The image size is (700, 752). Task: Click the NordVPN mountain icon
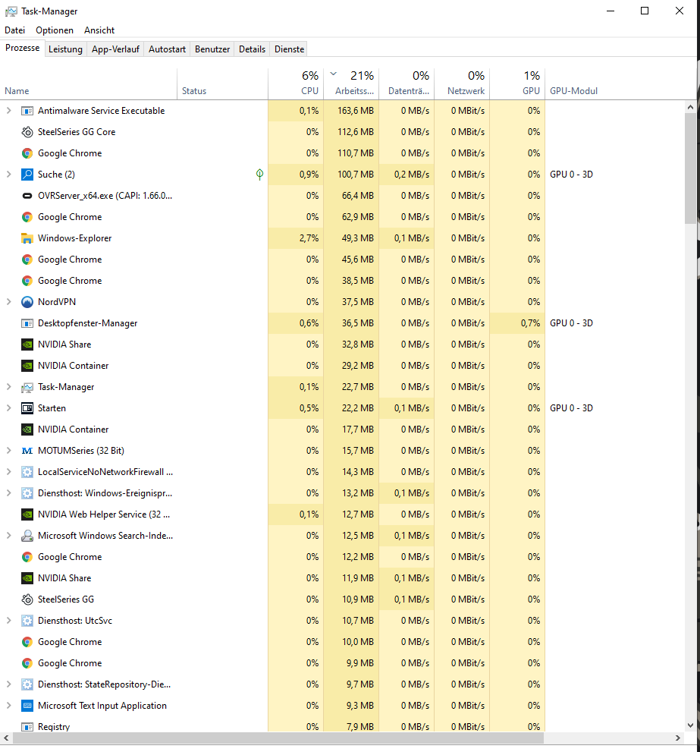coord(27,302)
